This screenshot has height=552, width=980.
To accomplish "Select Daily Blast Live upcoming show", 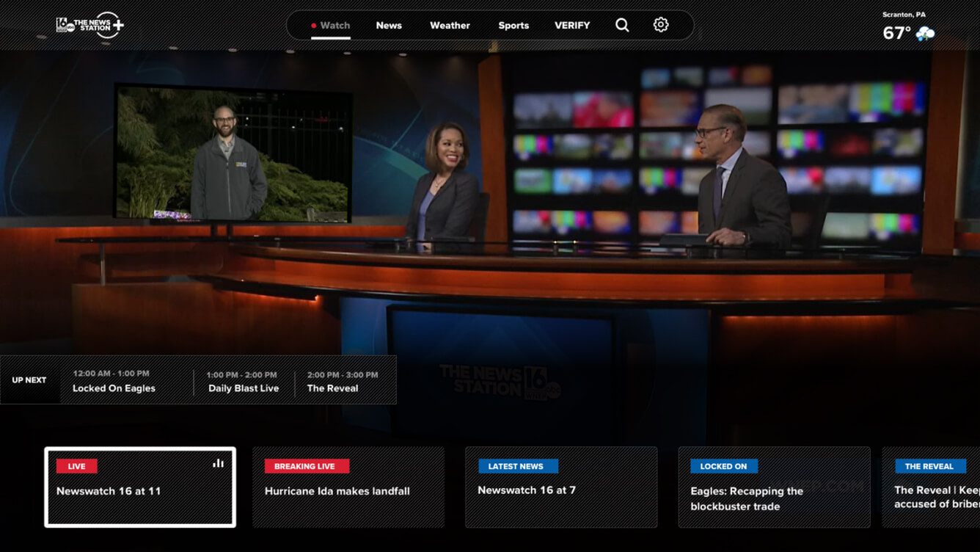I will coord(244,382).
